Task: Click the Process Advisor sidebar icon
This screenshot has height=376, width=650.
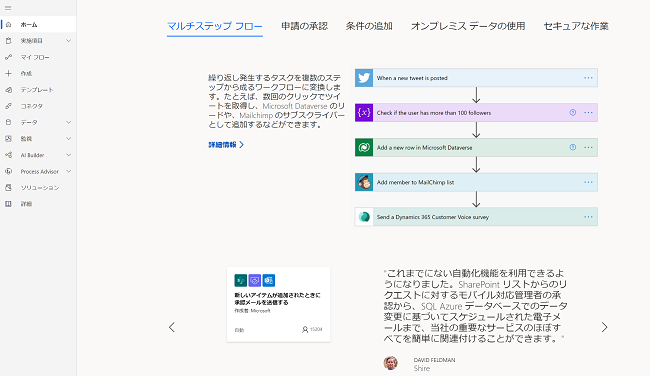Action: point(8,171)
